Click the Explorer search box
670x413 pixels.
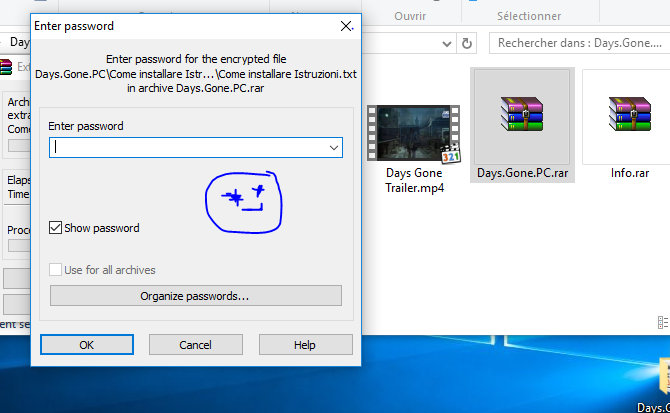[580, 43]
